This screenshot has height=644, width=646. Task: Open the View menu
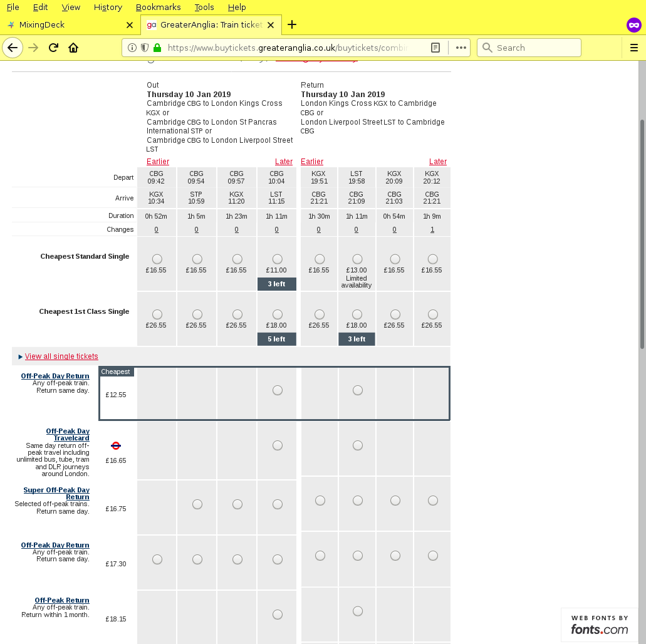pos(71,7)
